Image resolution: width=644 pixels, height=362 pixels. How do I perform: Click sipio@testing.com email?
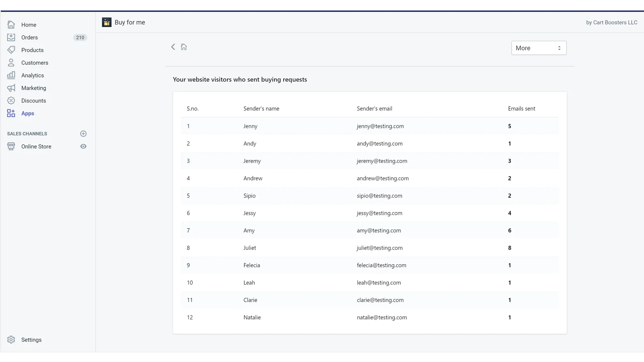[380, 196]
